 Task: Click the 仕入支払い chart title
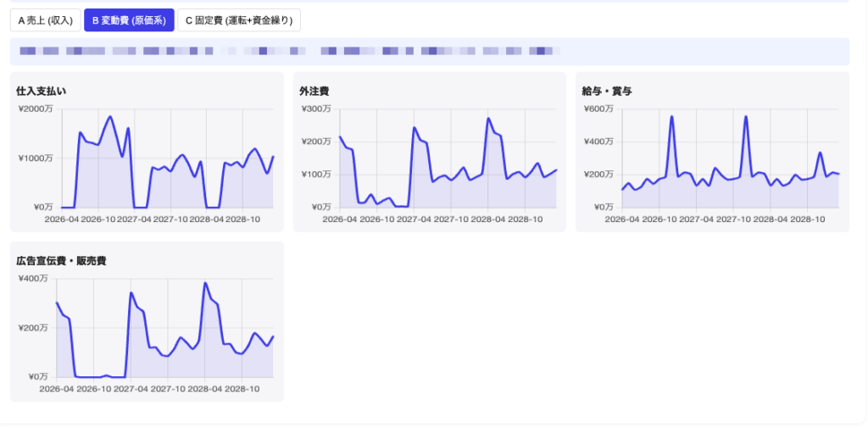click(42, 92)
